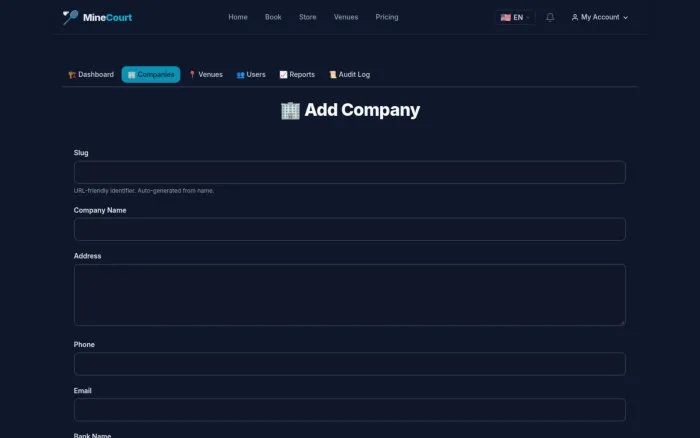Viewport: 700px width, 438px height.
Task: Open the notifications bell
Action: coord(550,17)
